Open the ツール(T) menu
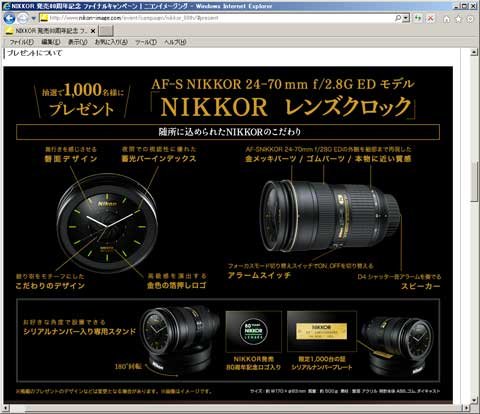This screenshot has width=480, height=414. 146,42
